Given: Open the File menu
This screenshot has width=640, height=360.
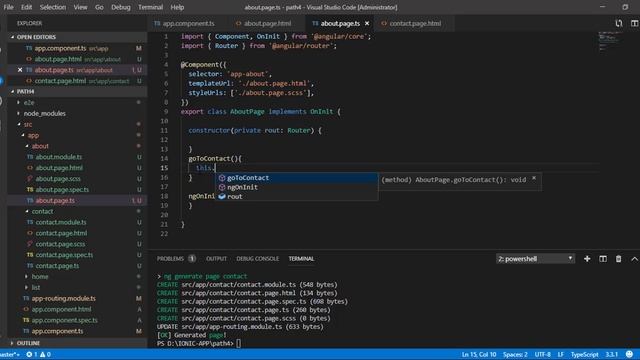Looking at the screenshot, I should 8,7.
